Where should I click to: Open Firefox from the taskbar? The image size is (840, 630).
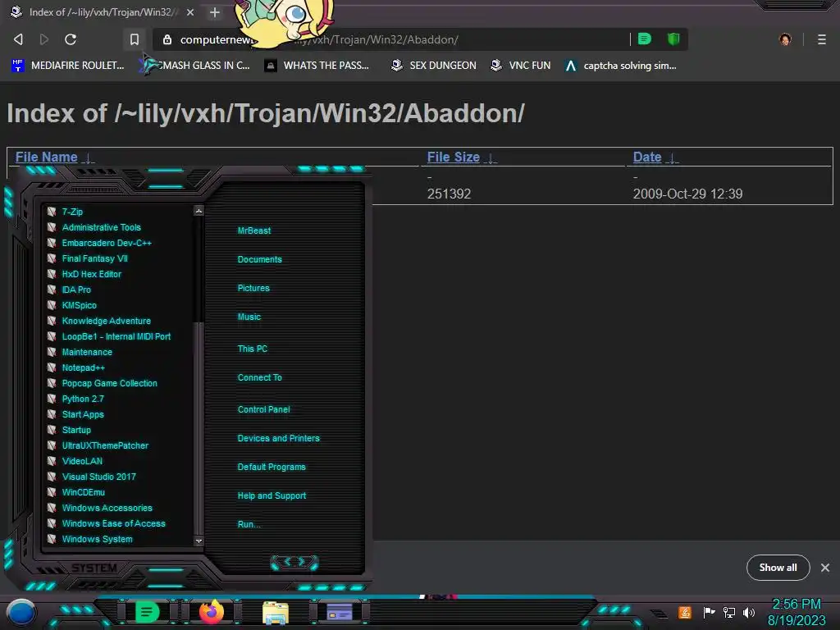[212, 612]
